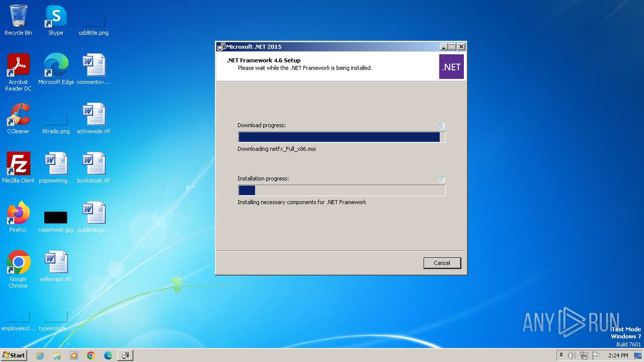Select the typeinclude... desktop file
The width and height of the screenshot is (644, 362).
[56, 322]
